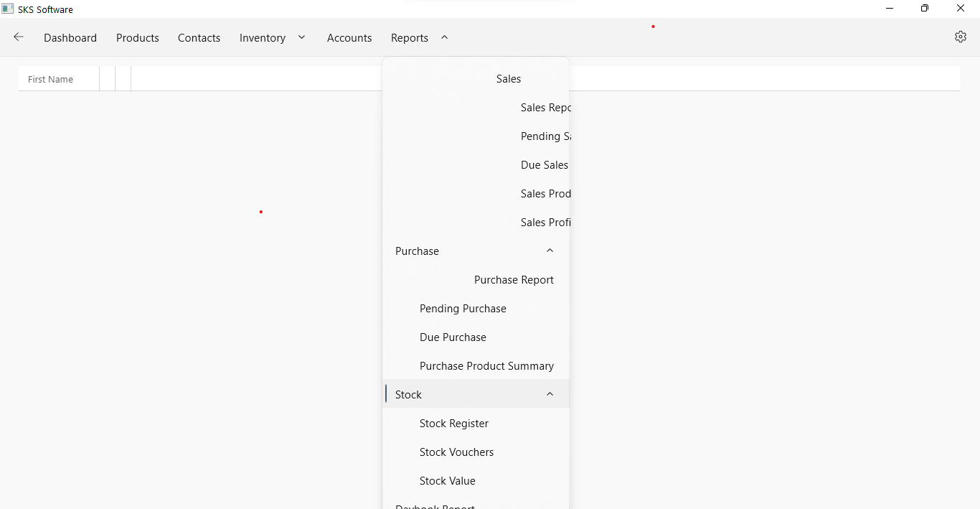Switch to the Dashboard page
The width and height of the screenshot is (980, 509).
click(x=70, y=37)
